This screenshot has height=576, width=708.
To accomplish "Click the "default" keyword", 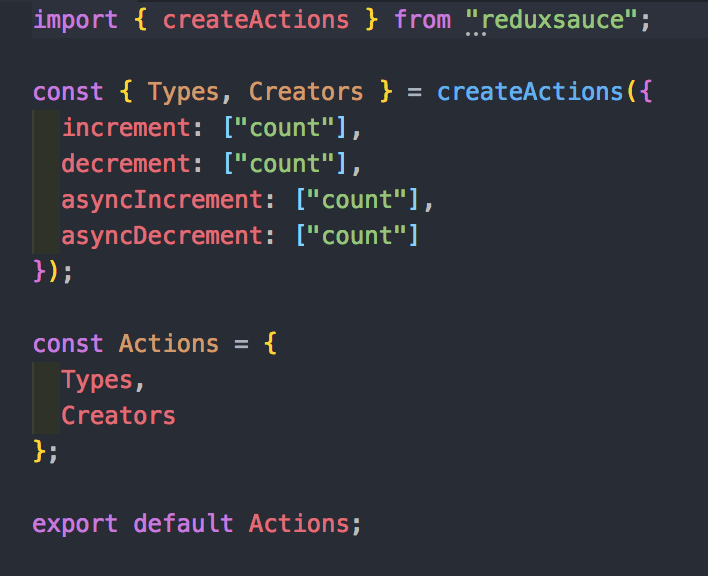I will tap(183, 523).
